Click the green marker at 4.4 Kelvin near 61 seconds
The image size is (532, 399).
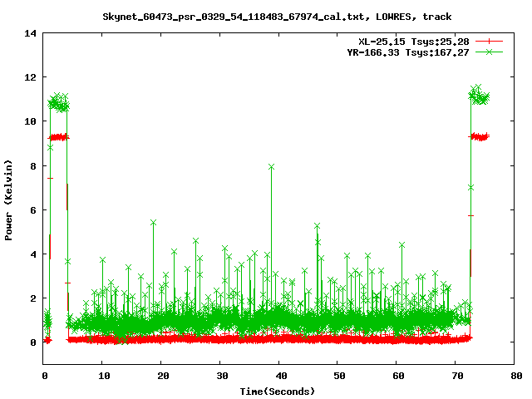[x=401, y=245]
